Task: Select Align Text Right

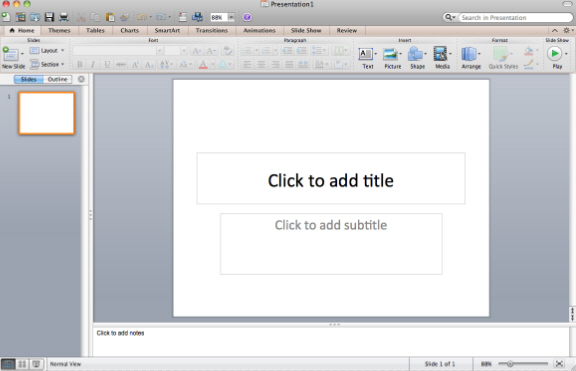Action: point(275,65)
